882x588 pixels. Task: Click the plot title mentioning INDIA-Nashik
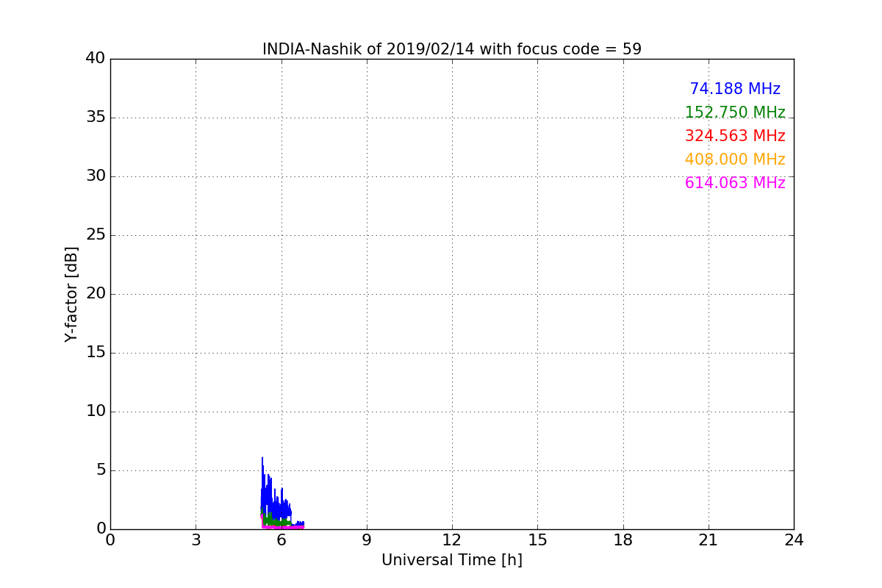(452, 49)
